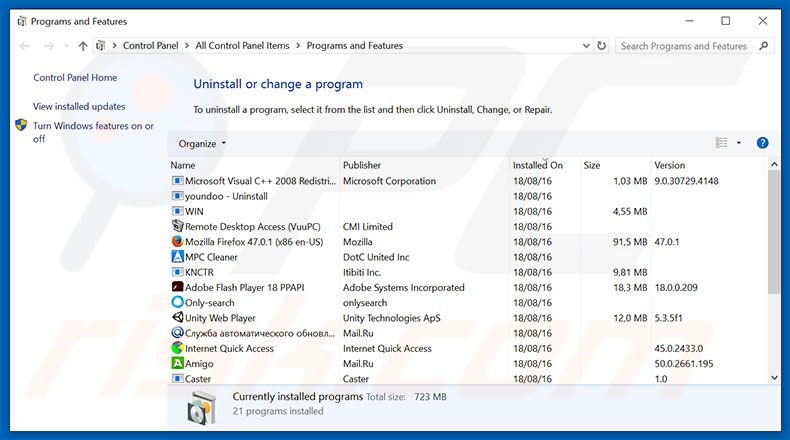790x440 pixels.
Task: Click the Internet Quick Access icon
Action: pyautogui.click(x=177, y=348)
